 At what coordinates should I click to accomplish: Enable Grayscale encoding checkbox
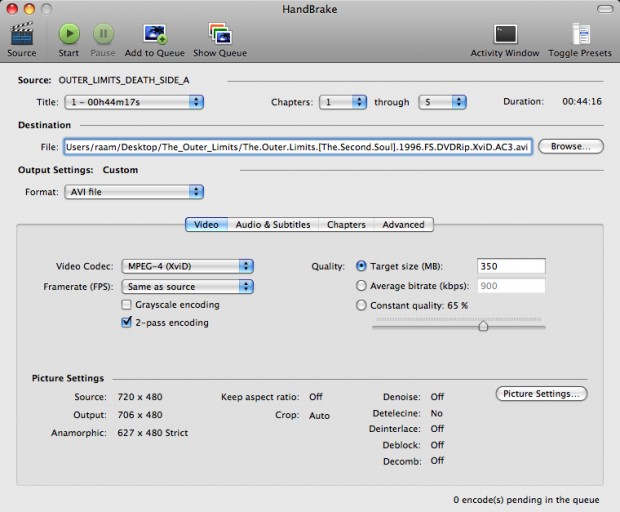[127, 304]
